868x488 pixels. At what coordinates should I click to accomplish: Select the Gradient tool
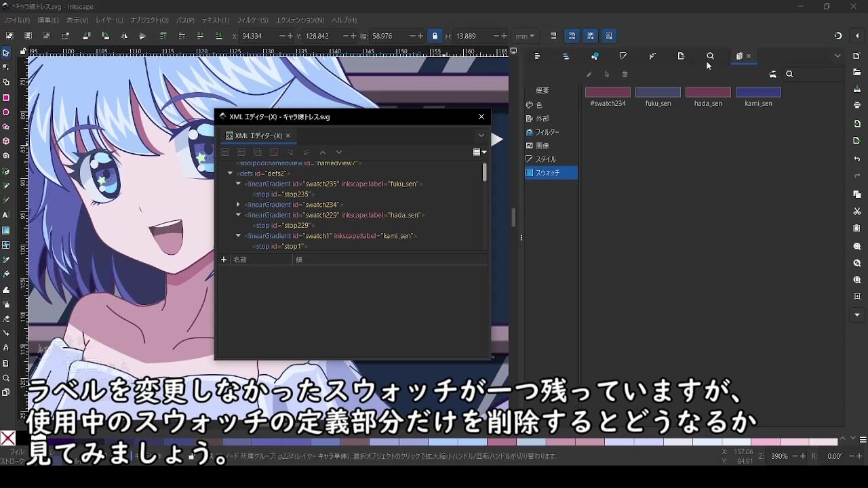6,230
